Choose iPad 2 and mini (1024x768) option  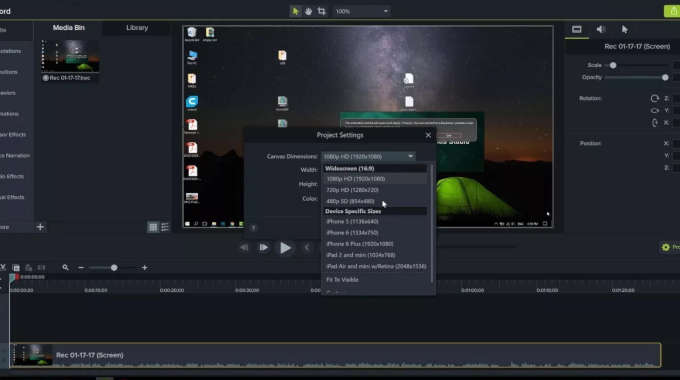375,256
